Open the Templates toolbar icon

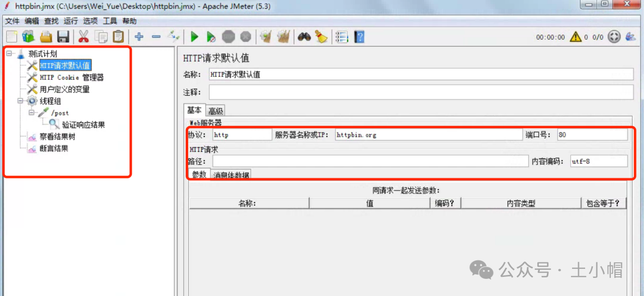[28, 37]
